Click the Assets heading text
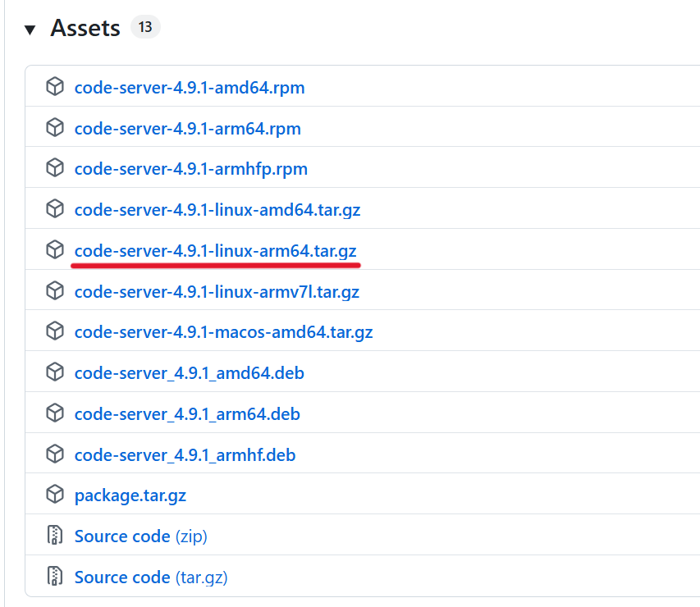Viewport: 700px width, 607px height. click(x=85, y=28)
